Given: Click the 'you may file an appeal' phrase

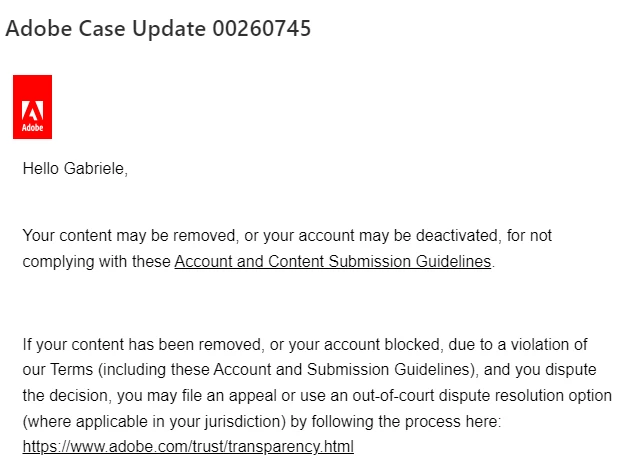Looking at the screenshot, I should [x=197, y=396].
